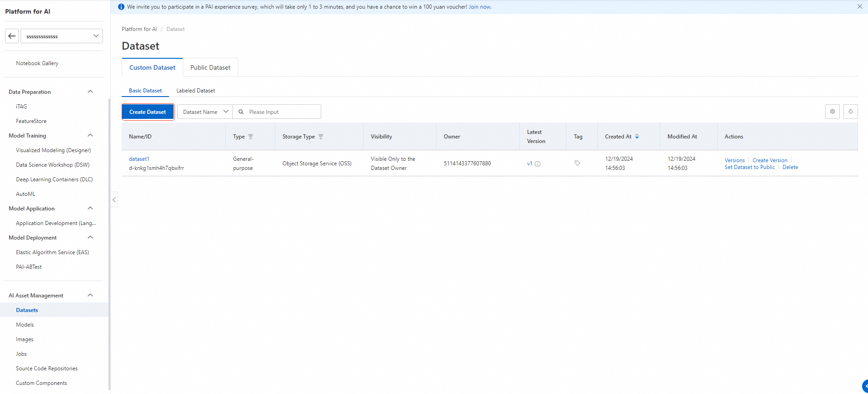Open Images in the sidebar
Screen dimensions: 868x394
click(x=25, y=339)
